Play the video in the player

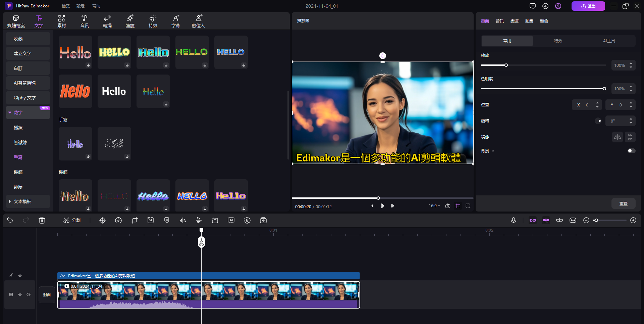(x=383, y=206)
